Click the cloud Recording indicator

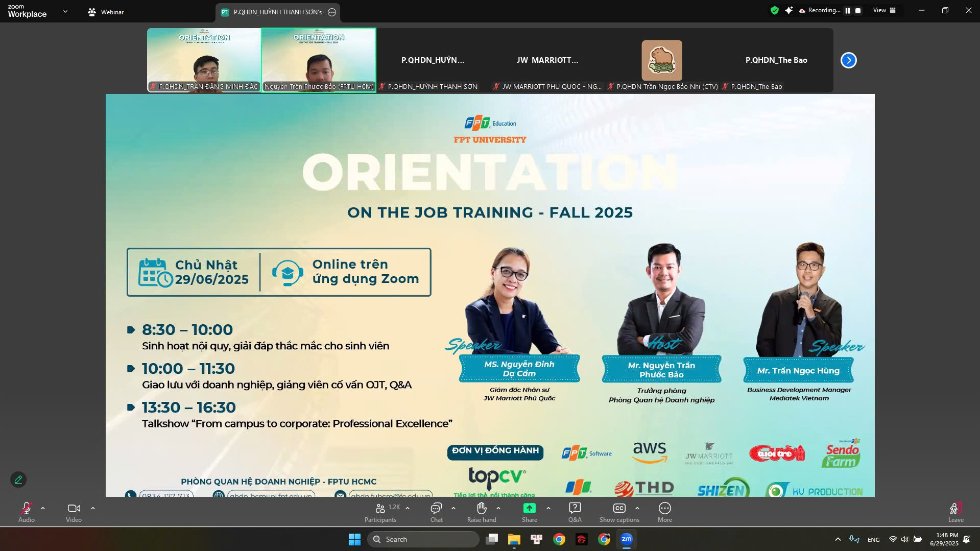click(819, 10)
